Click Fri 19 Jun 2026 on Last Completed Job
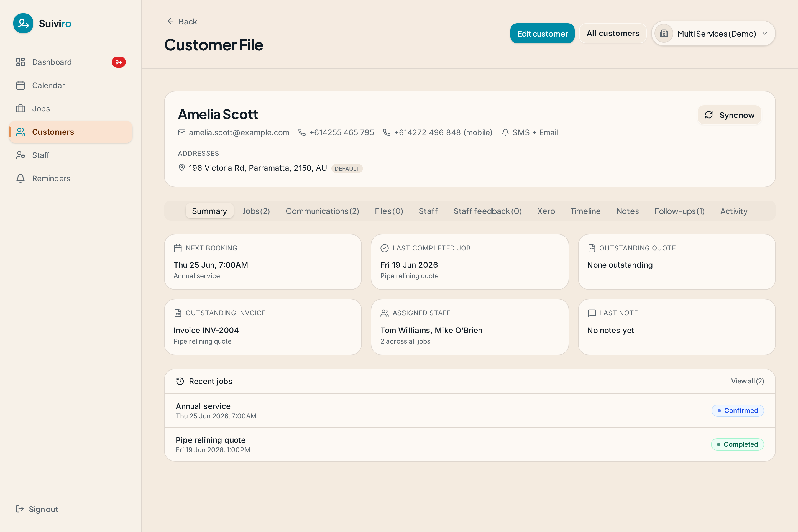Screen dimensions: 798x532 click(x=409, y=265)
